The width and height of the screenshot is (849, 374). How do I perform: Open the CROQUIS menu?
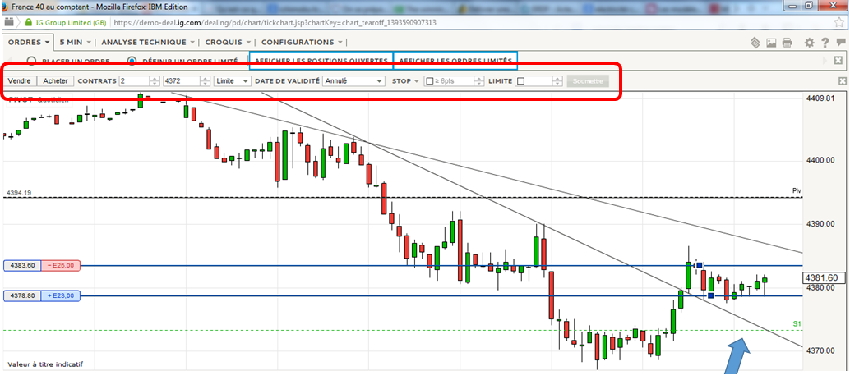coord(227,42)
